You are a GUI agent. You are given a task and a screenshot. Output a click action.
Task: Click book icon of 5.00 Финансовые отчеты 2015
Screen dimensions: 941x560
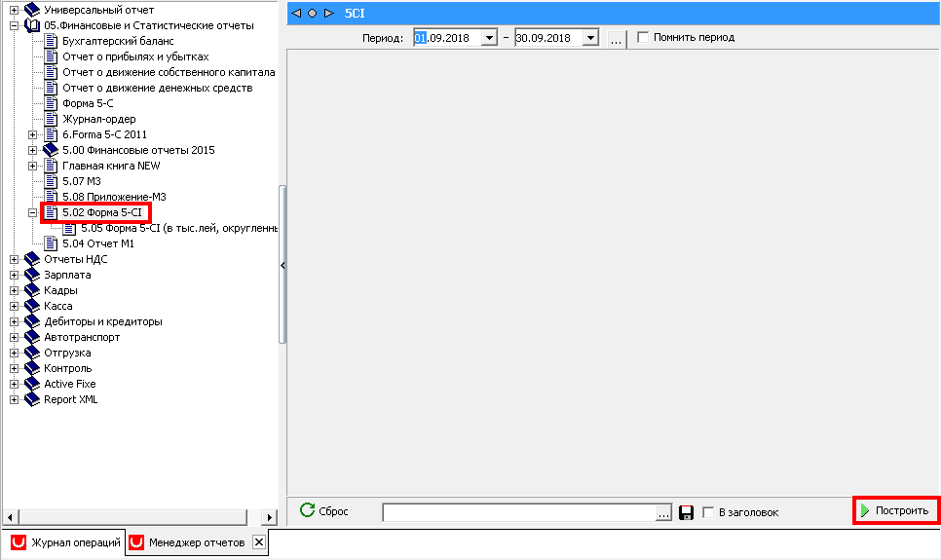pyautogui.click(x=51, y=150)
